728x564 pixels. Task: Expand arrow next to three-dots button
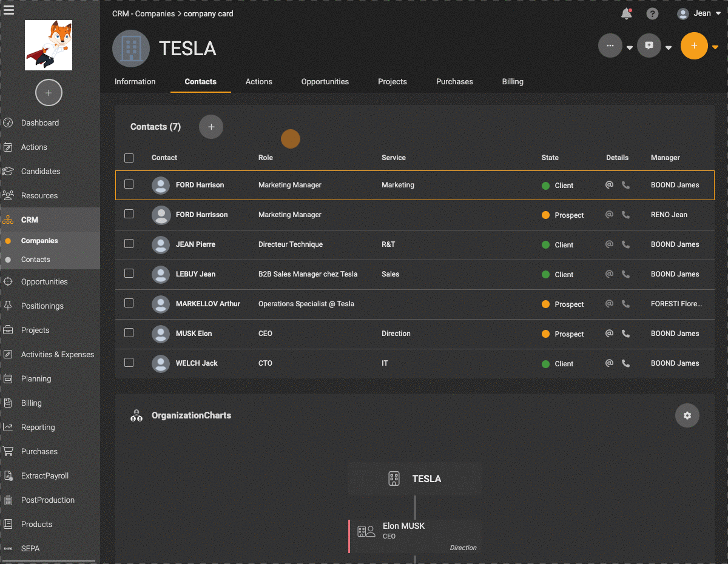pos(630,48)
